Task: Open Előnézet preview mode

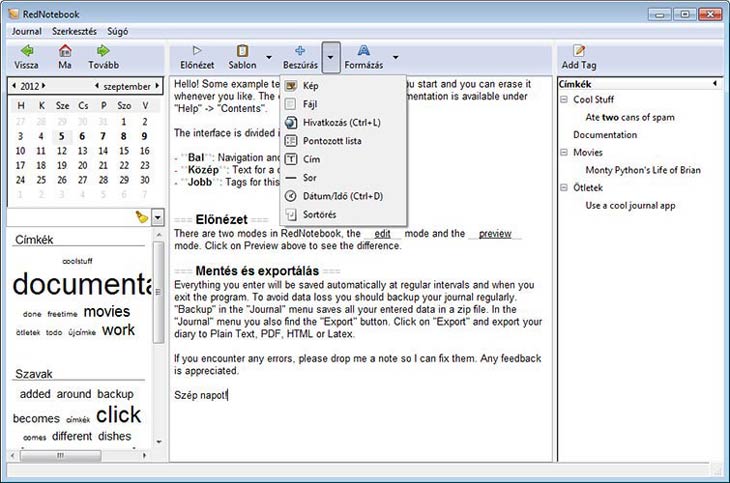Action: pos(197,51)
